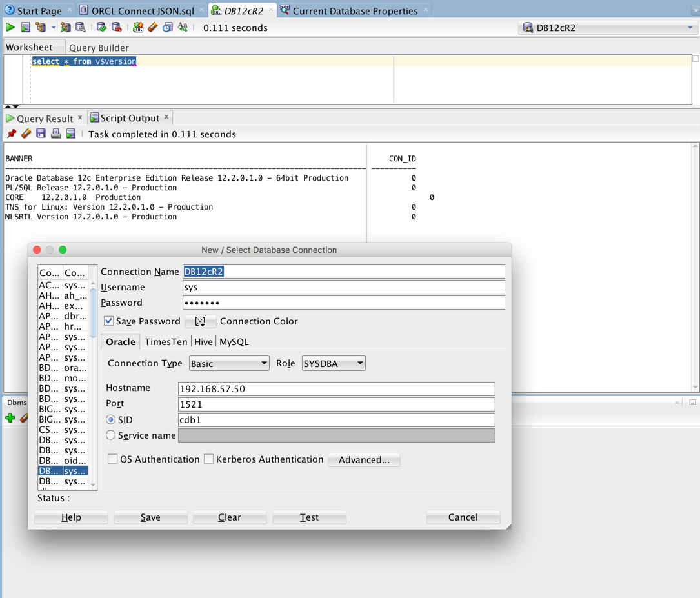This screenshot has width=700, height=598.
Task: Open SQL History clock icon
Action: [x=167, y=27]
